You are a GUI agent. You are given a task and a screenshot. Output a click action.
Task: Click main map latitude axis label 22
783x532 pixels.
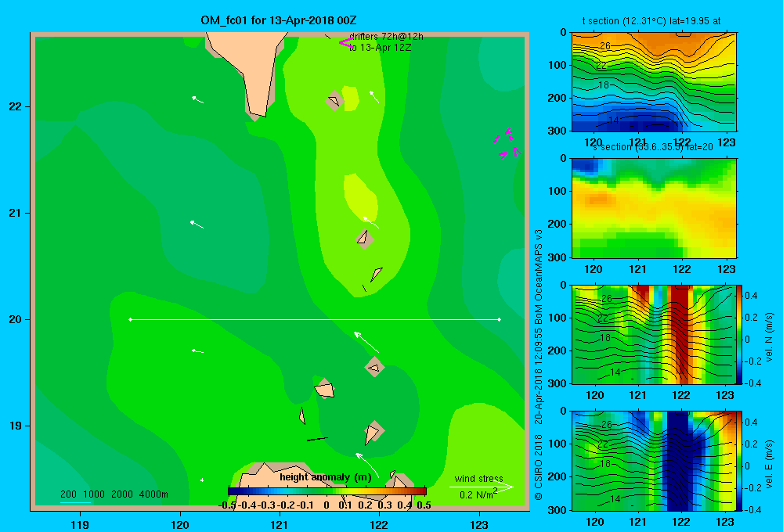click(16, 107)
